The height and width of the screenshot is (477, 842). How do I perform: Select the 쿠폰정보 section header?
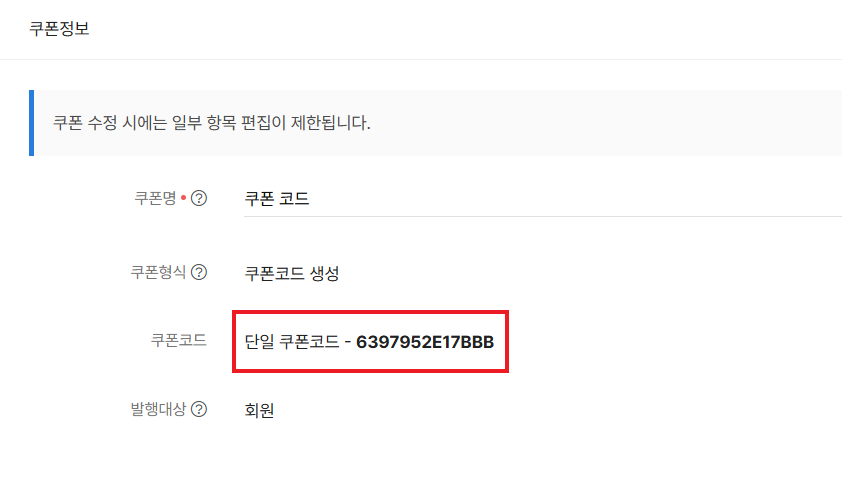point(59,28)
